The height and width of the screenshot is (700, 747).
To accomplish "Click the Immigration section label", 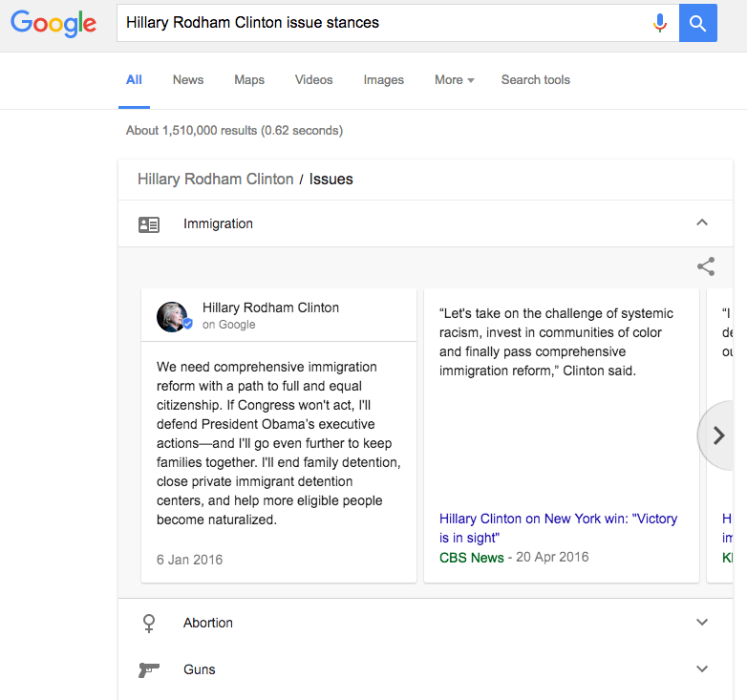I will (x=218, y=223).
